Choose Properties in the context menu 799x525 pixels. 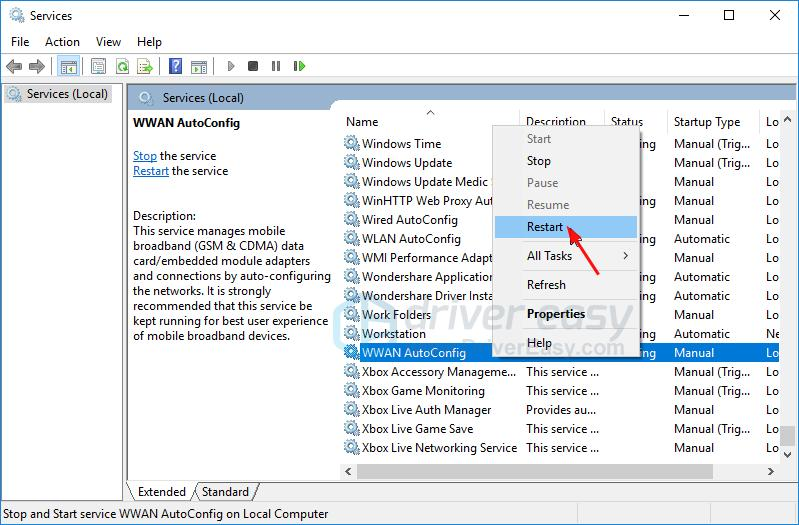(566, 314)
